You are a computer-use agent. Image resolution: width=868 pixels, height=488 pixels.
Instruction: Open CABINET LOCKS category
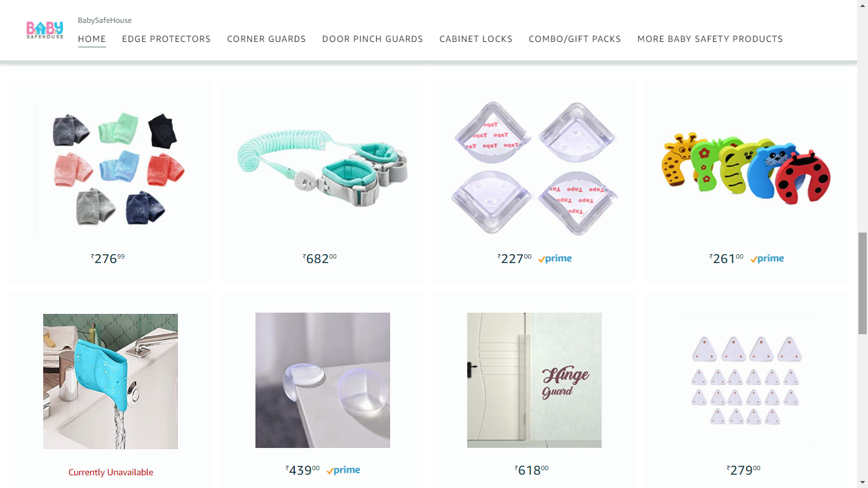click(476, 39)
